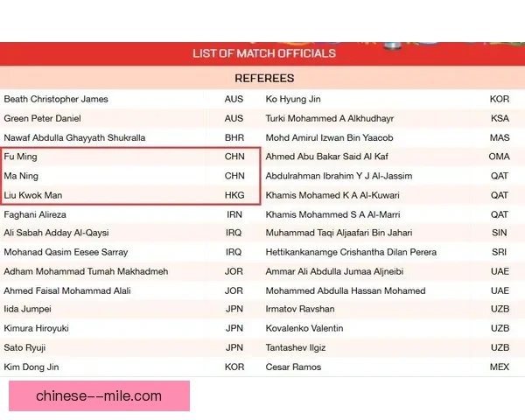Click the name 'Sato Ryuji'

24,347
